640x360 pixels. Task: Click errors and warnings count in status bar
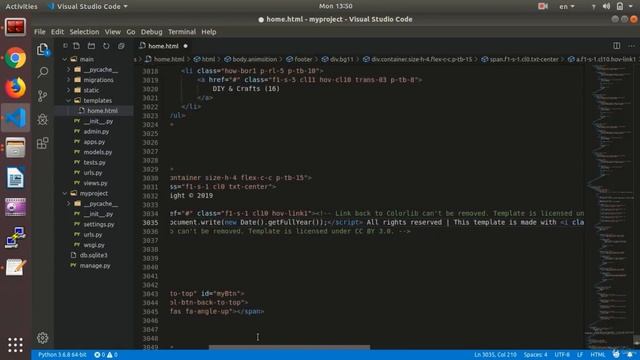click(106, 355)
